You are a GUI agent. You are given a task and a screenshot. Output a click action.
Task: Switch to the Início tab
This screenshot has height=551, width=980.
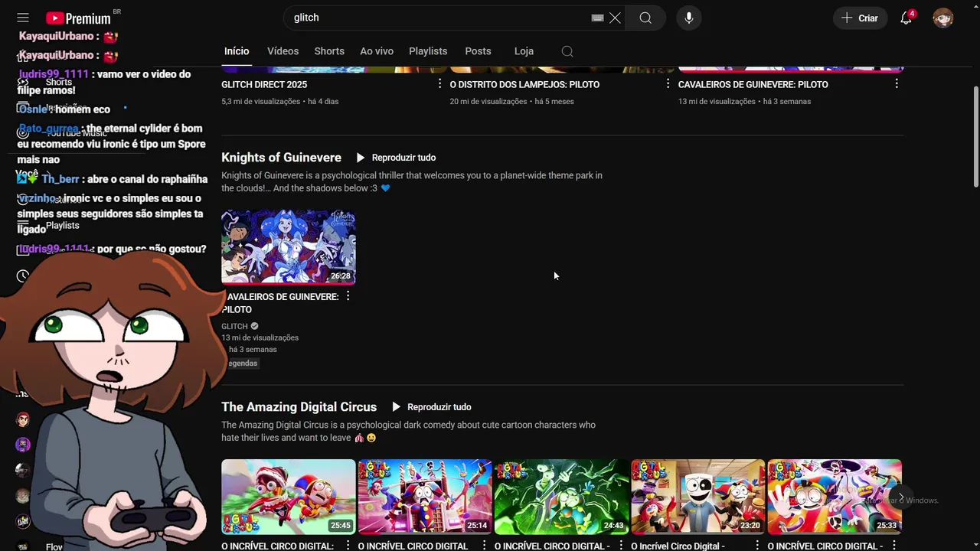click(237, 51)
